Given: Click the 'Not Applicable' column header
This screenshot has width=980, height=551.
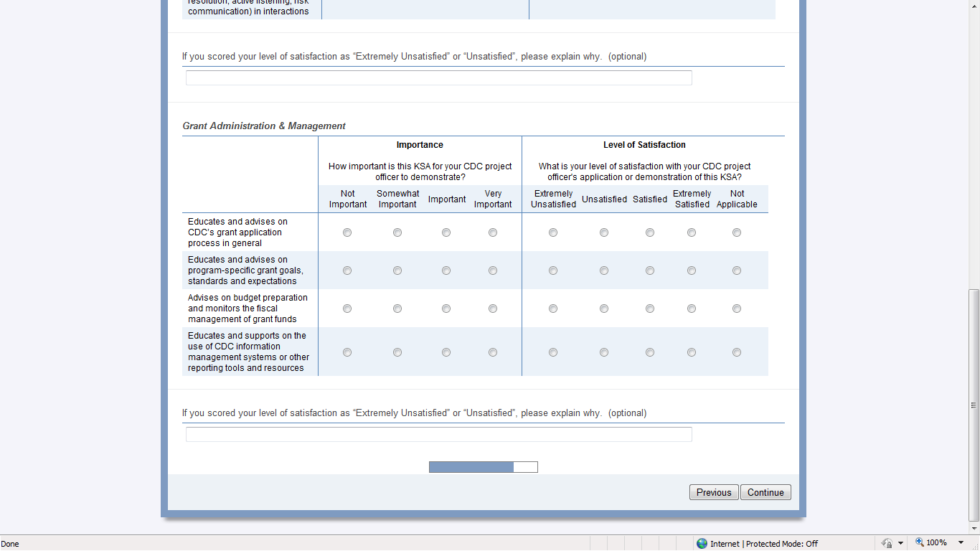Looking at the screenshot, I should (737, 199).
